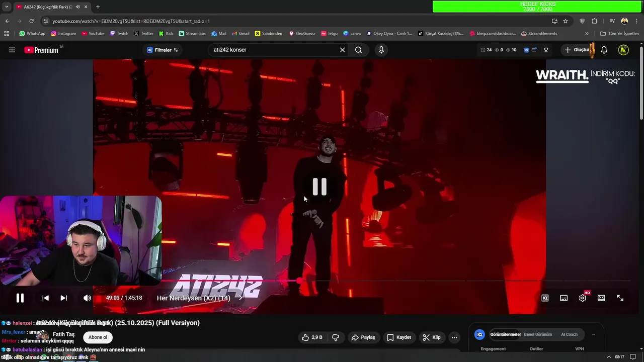Click the Oluştur create button
Image resolution: width=644 pixels, height=362 pixels.
pyautogui.click(x=577, y=50)
